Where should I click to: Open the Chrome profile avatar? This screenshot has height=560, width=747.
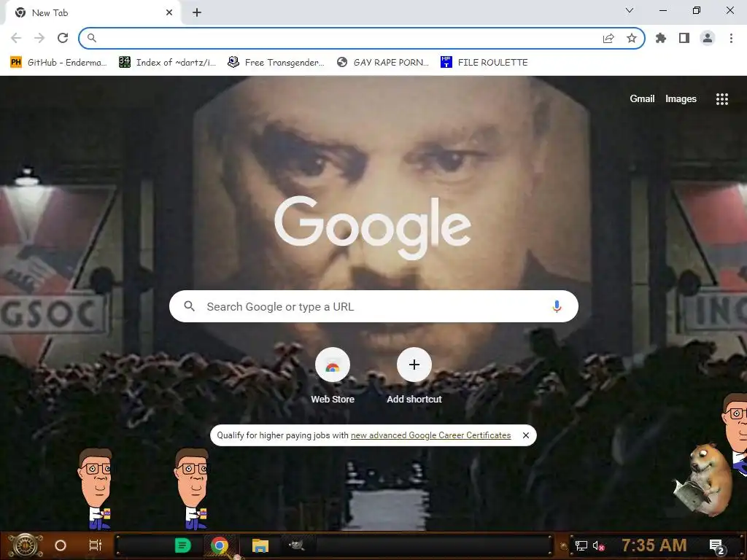pos(708,38)
